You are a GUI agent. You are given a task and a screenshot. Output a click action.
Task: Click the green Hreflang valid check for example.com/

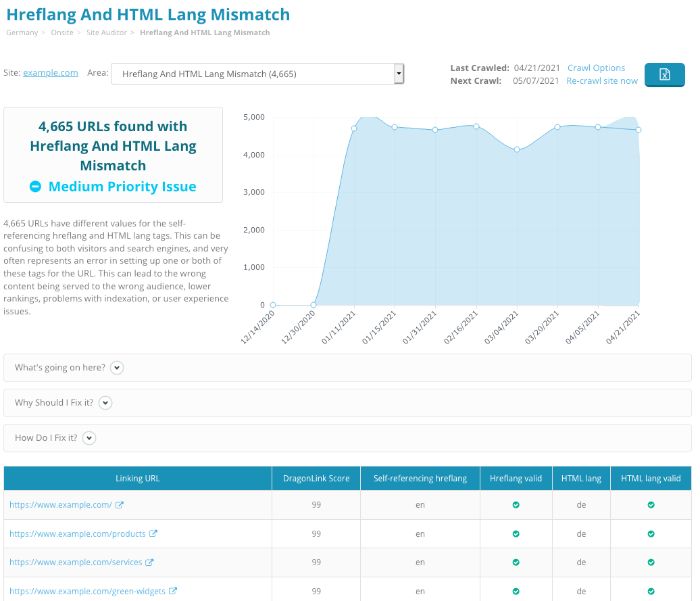click(516, 504)
